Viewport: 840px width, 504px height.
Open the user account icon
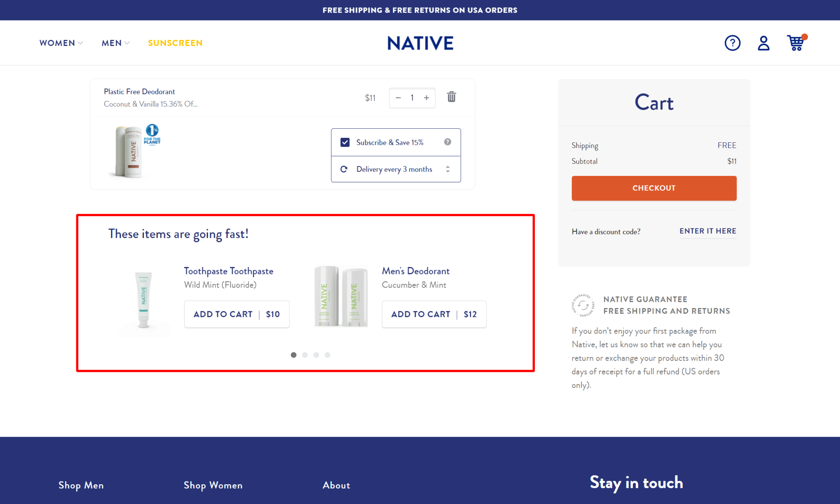763,43
